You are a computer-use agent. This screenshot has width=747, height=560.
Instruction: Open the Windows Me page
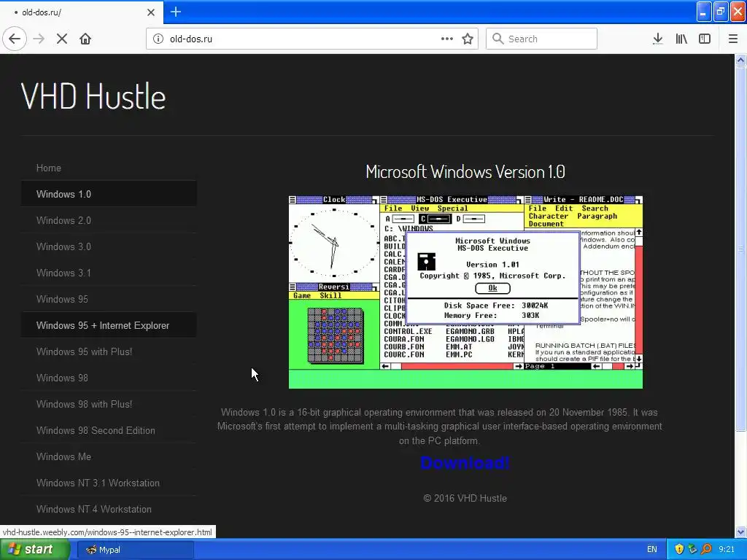point(109,456)
